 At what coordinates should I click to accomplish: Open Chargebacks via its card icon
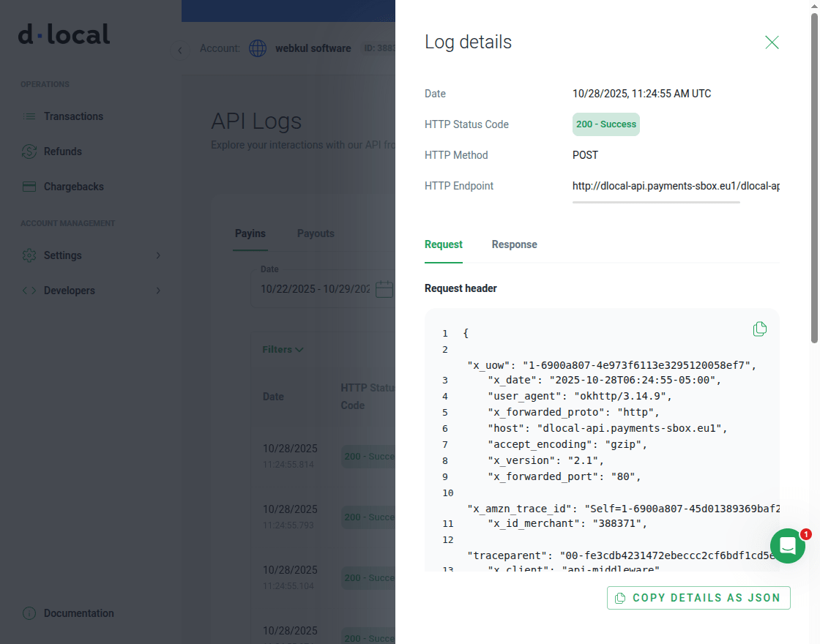pos(29,187)
